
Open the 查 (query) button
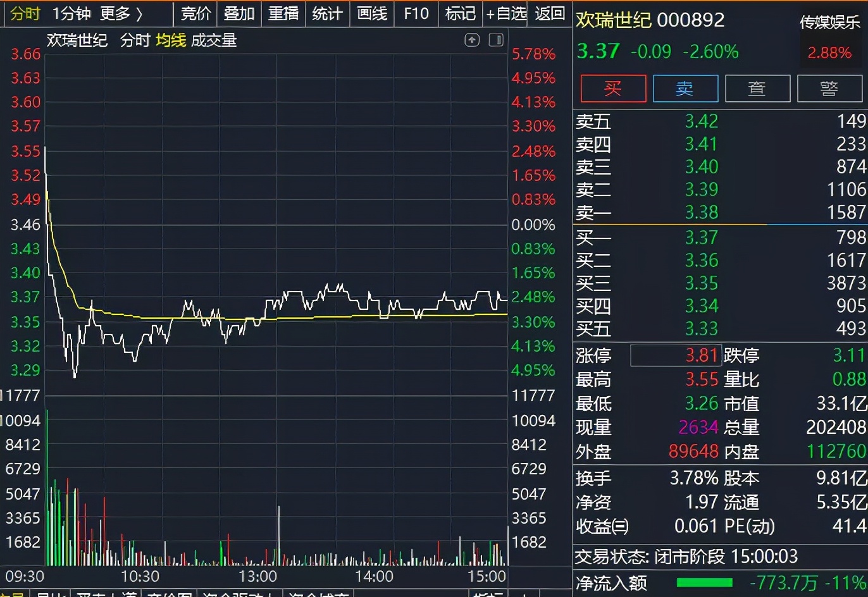[x=757, y=89]
